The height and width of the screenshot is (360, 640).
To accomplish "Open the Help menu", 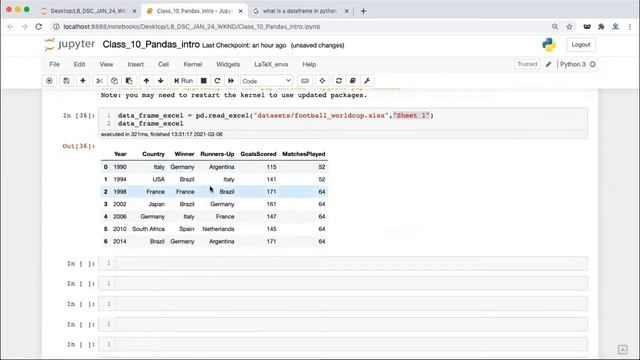I will tap(309, 64).
